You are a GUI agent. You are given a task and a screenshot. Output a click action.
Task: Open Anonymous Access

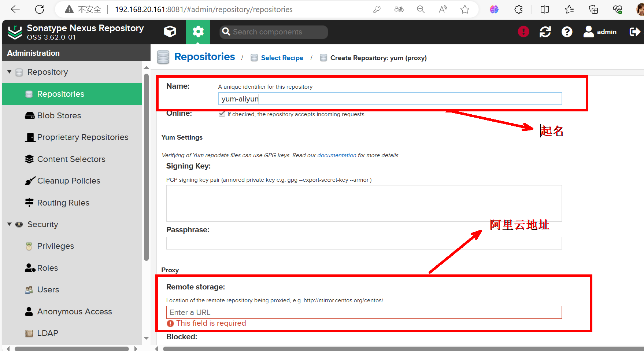(72, 311)
